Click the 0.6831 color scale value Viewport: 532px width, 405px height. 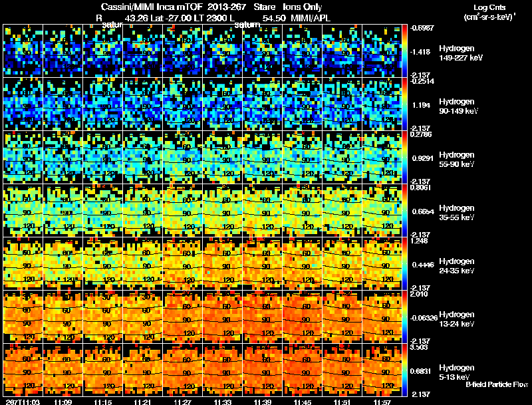coord(421,371)
